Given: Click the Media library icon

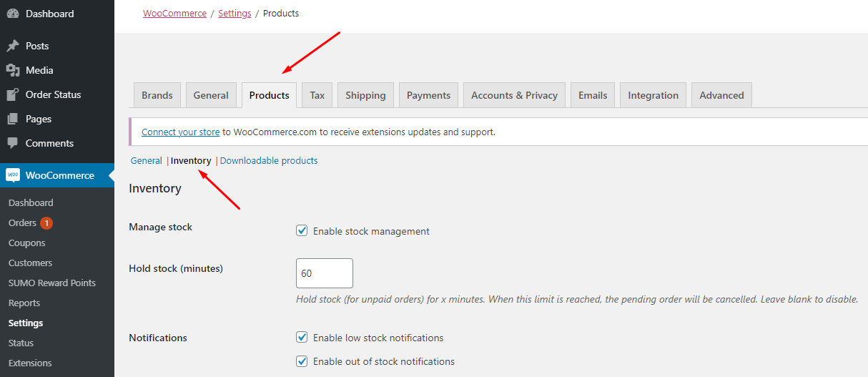Looking at the screenshot, I should (x=13, y=70).
